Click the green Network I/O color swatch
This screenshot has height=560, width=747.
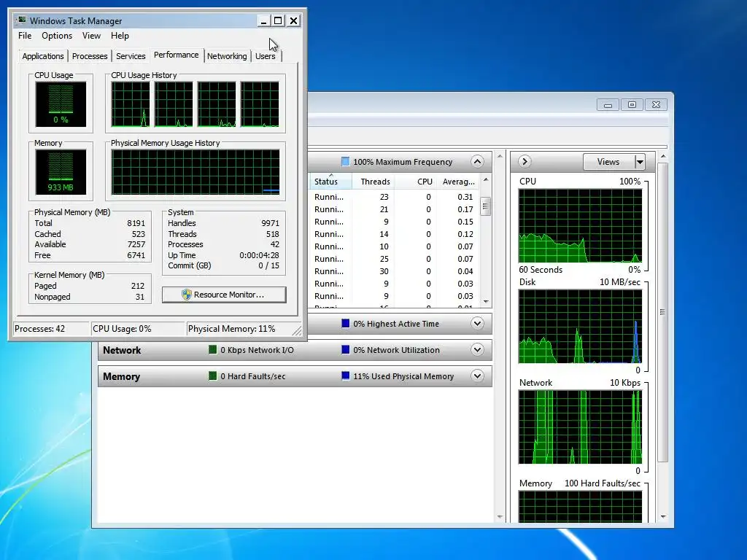pos(213,350)
